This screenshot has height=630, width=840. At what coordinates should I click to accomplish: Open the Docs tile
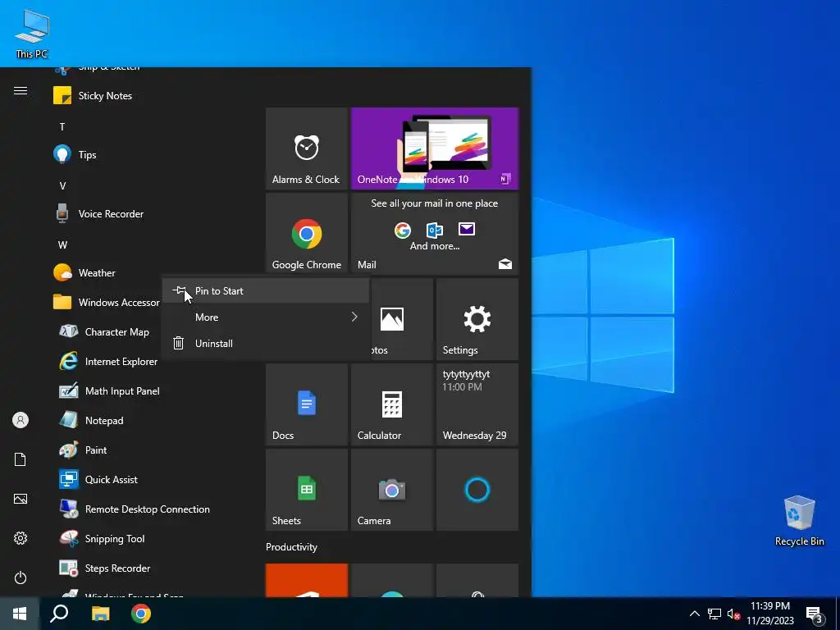[307, 404]
